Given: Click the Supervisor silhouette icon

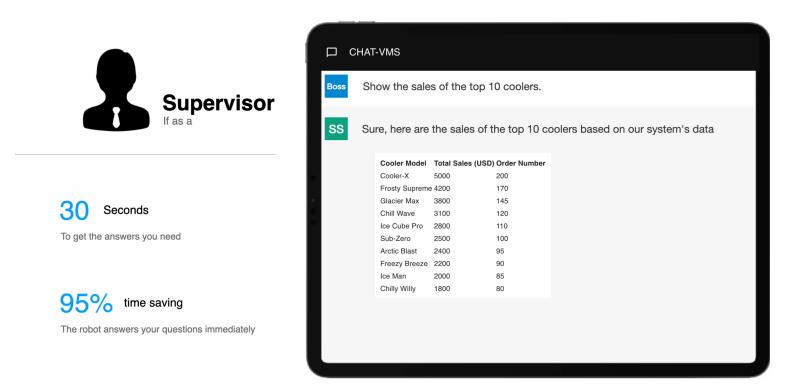Looking at the screenshot, I should click(116, 89).
